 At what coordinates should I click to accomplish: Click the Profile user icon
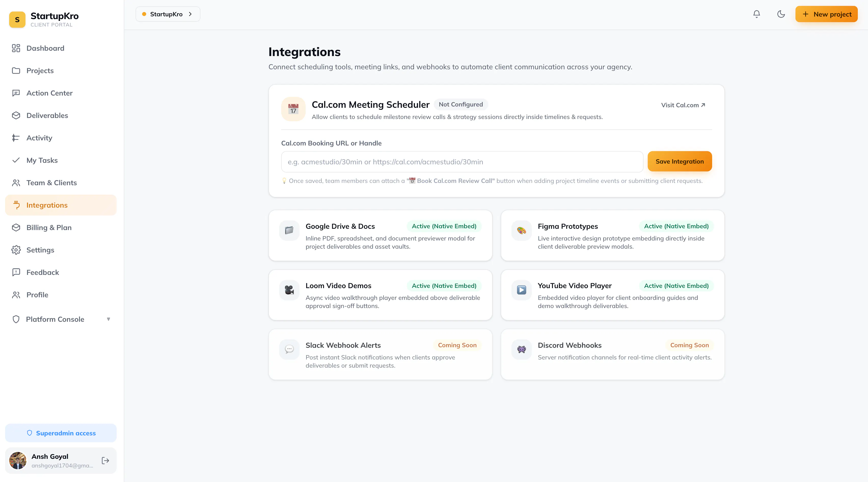(x=16, y=294)
